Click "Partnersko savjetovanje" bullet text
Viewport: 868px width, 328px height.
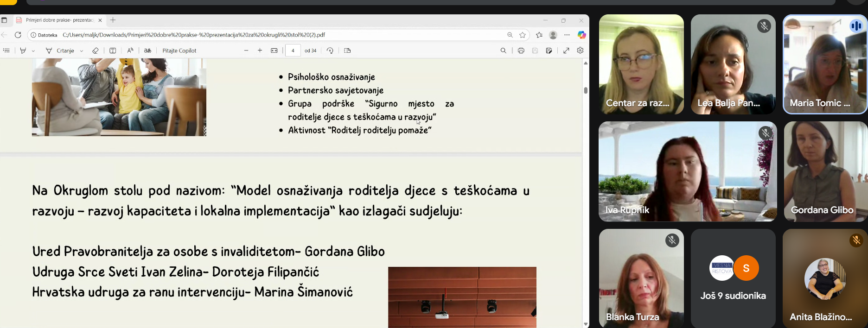pos(336,90)
